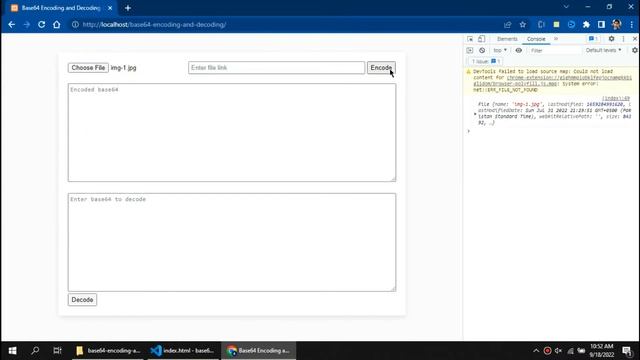
Task: Clear the console
Action: [x=482, y=50]
